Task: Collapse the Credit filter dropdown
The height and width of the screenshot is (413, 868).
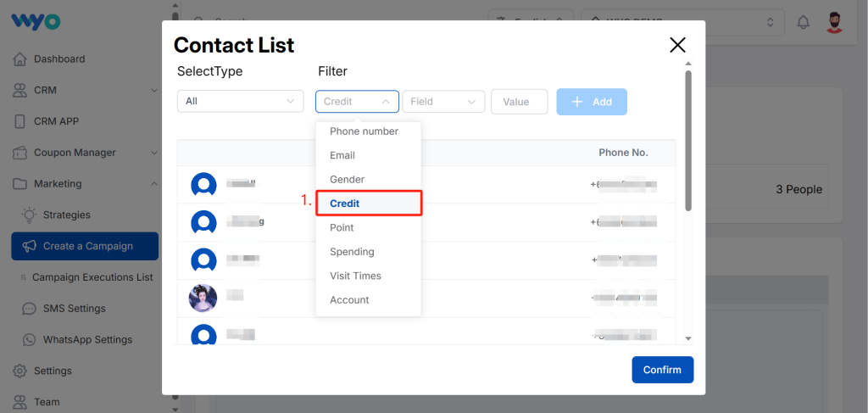Action: pos(357,102)
